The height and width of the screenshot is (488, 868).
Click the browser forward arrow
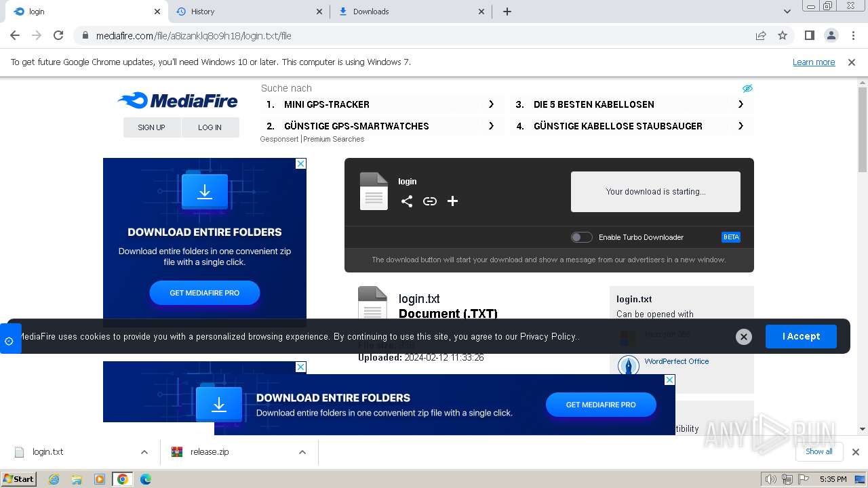pos(37,35)
